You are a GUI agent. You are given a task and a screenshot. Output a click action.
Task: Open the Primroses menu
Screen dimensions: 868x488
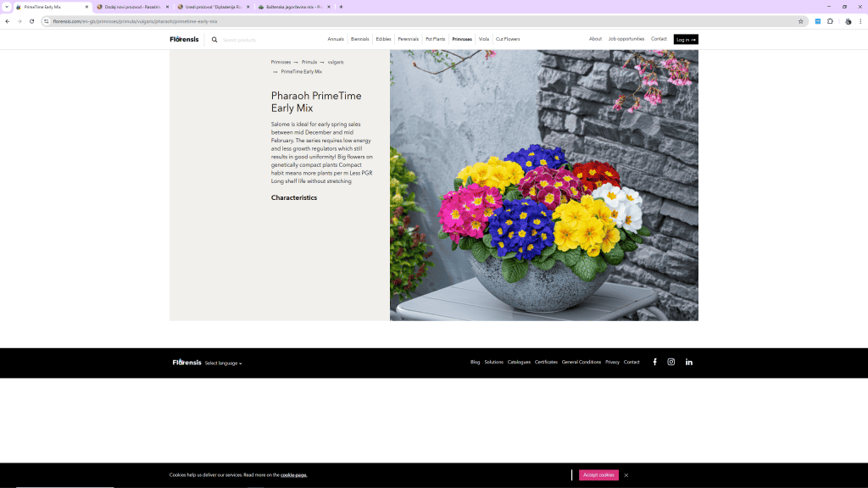(x=462, y=39)
